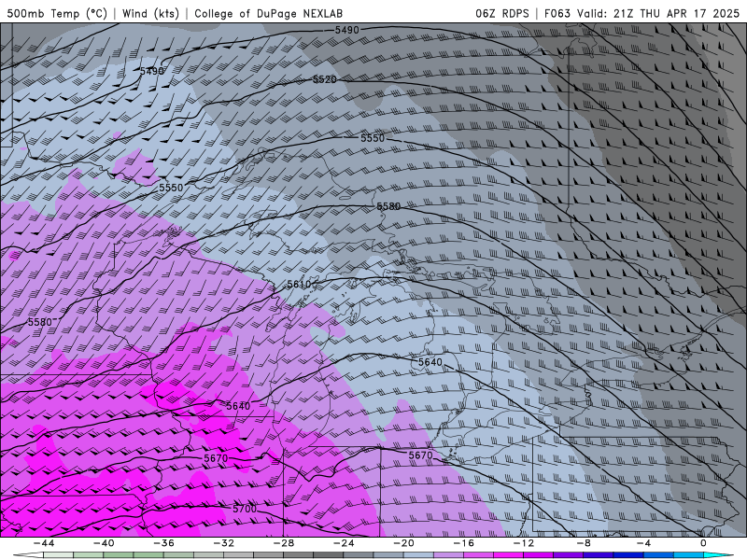This screenshot has height=560, width=747.
Task: Click the 5700 height contour label
Action: (245, 509)
